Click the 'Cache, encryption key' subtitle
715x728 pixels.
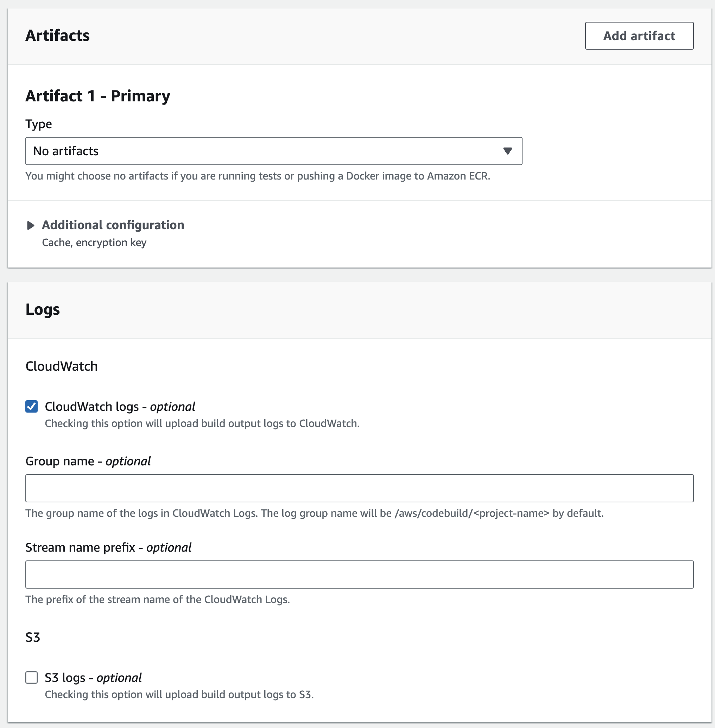[94, 243]
